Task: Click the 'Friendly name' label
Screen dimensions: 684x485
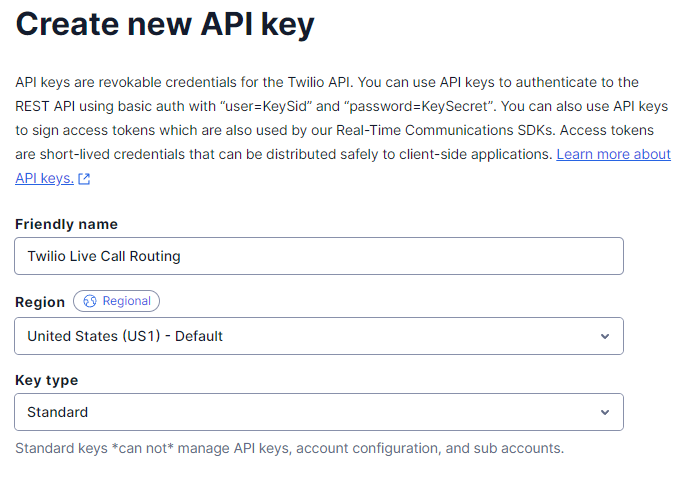Action: pyautogui.click(x=66, y=224)
